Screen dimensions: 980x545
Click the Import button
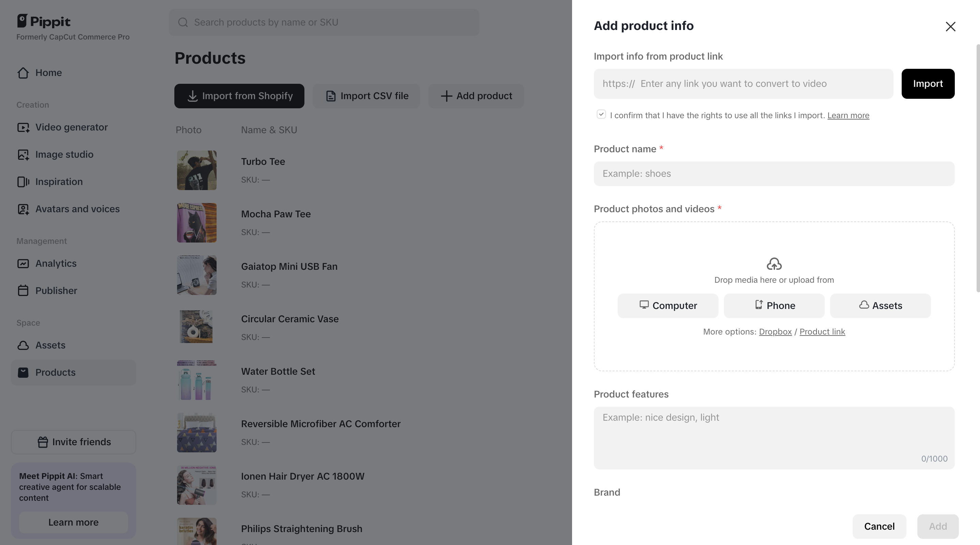[928, 83]
